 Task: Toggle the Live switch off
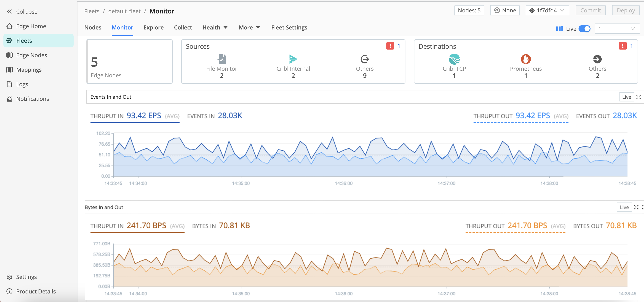584,29
